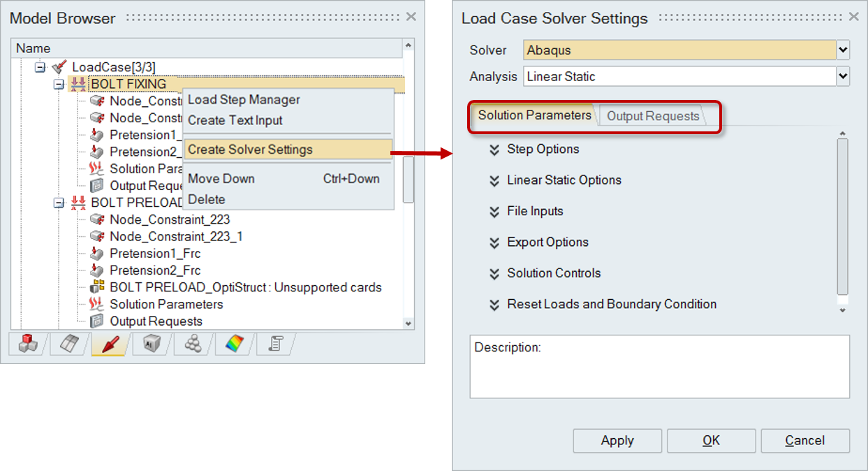Screen dimensions: 868x471
Task: Switch to the Output Requests tab
Action: [653, 116]
